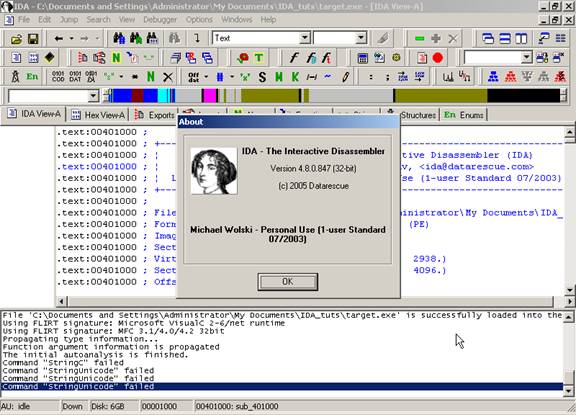
Task: Click the cascade windows icon
Action: coord(488,39)
